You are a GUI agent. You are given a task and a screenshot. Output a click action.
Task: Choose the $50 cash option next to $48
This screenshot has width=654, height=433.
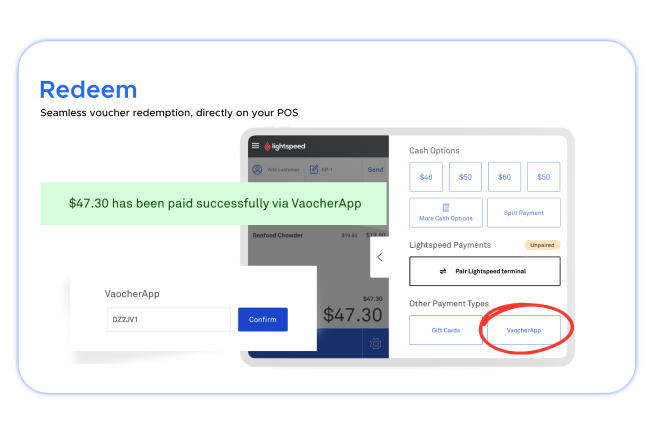[465, 177]
